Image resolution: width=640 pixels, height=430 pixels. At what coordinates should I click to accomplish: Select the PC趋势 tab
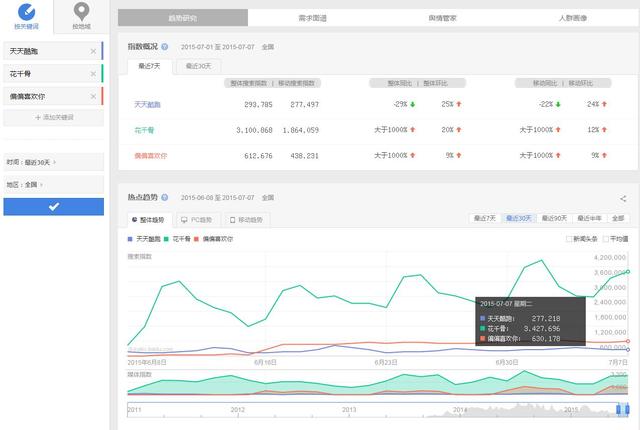click(x=197, y=220)
